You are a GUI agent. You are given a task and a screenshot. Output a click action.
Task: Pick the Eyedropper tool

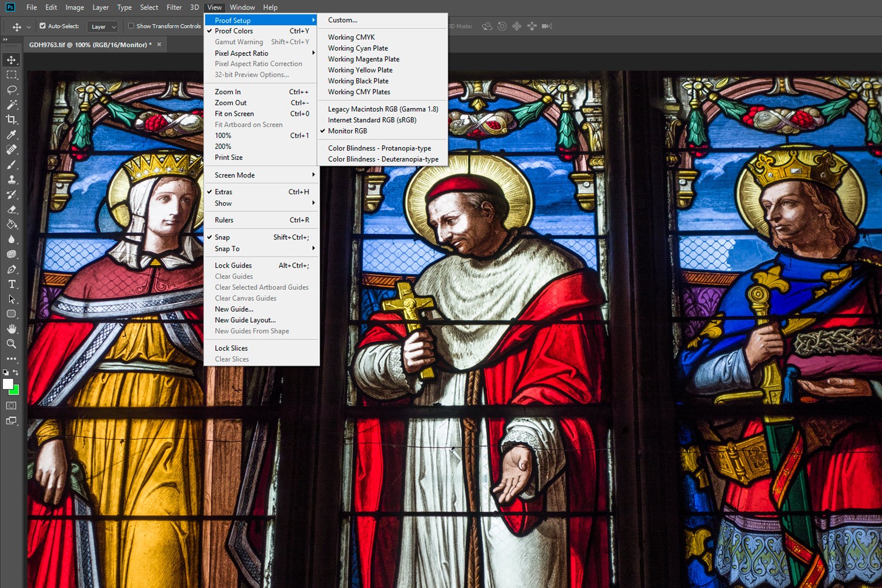point(12,134)
